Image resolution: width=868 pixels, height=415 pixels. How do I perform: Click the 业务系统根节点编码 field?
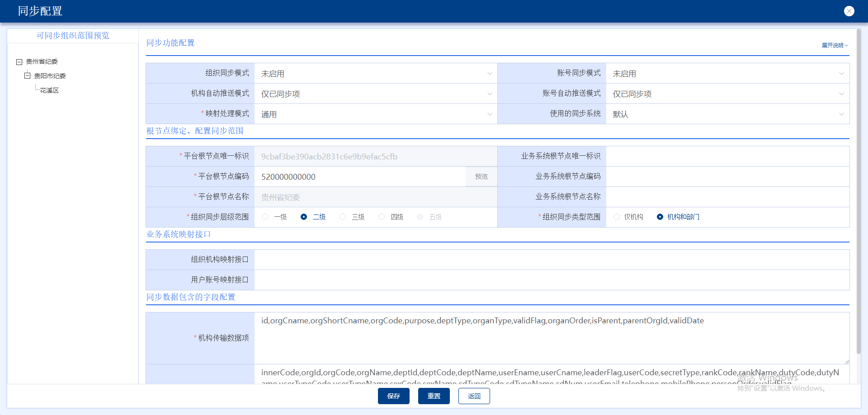point(727,177)
